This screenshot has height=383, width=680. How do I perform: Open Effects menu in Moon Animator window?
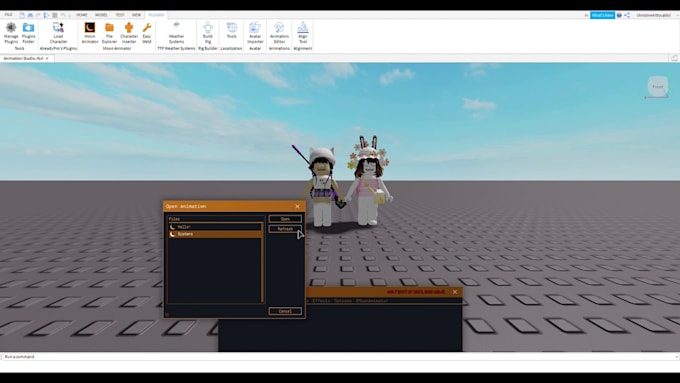point(321,301)
